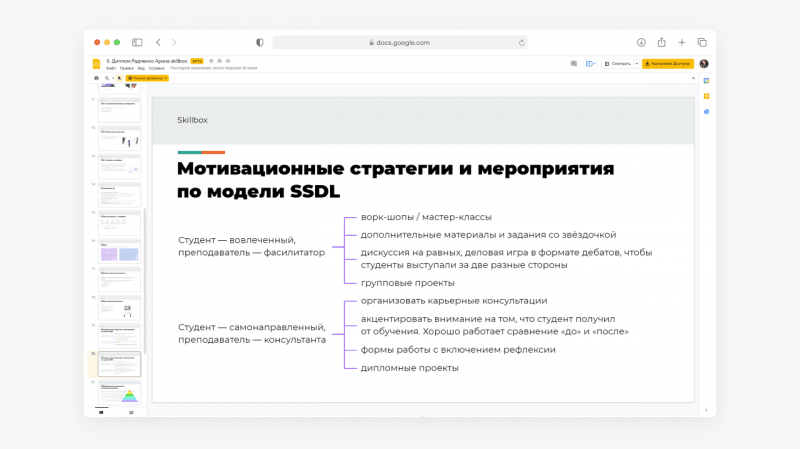
Task: Select slide 14 thumbnail
Action: pyautogui.click(x=119, y=195)
